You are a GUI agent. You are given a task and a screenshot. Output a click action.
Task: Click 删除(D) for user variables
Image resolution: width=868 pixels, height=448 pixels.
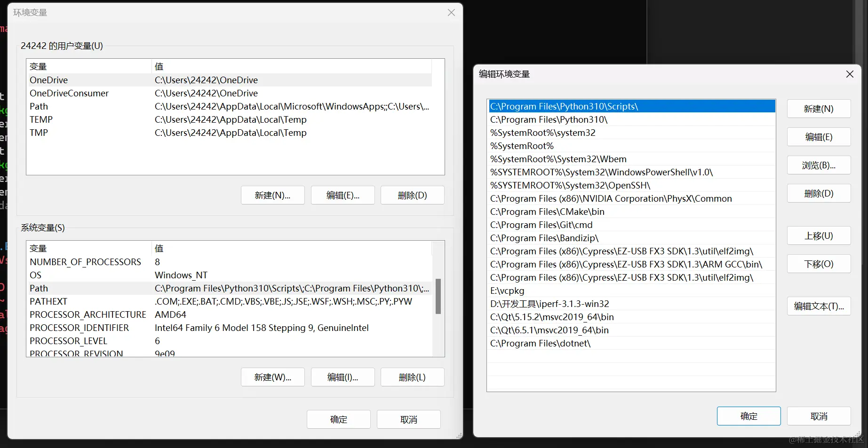(412, 195)
